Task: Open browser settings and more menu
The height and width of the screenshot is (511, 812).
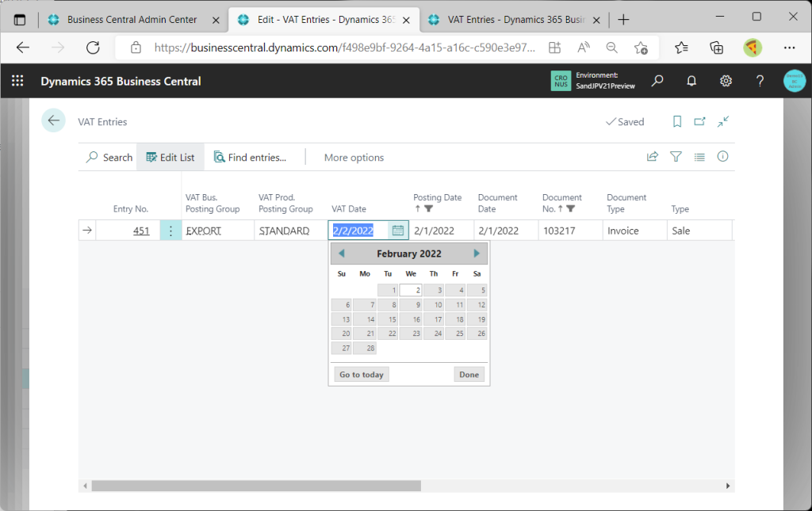Action: tap(789, 48)
